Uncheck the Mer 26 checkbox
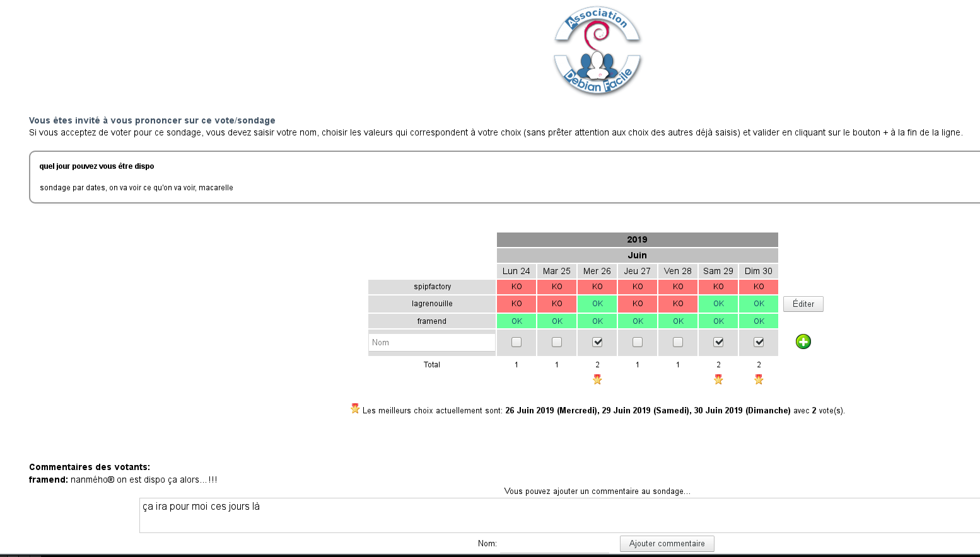The width and height of the screenshot is (980, 557). click(597, 342)
